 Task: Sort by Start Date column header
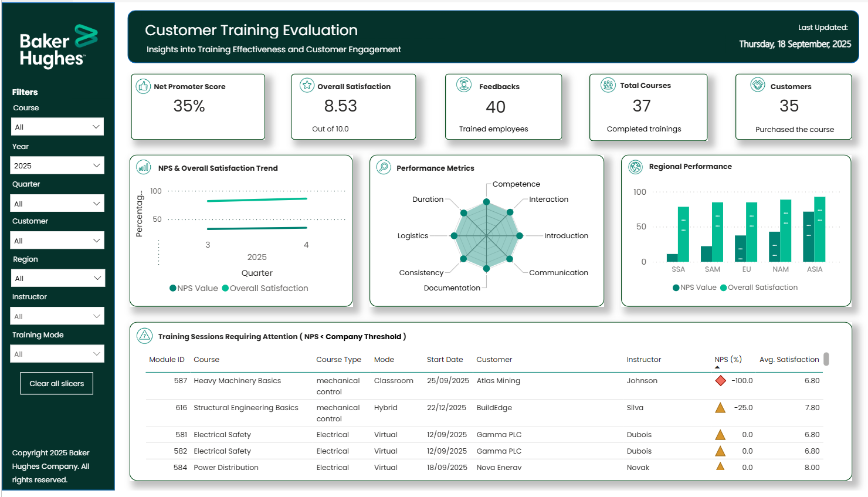pyautogui.click(x=445, y=360)
